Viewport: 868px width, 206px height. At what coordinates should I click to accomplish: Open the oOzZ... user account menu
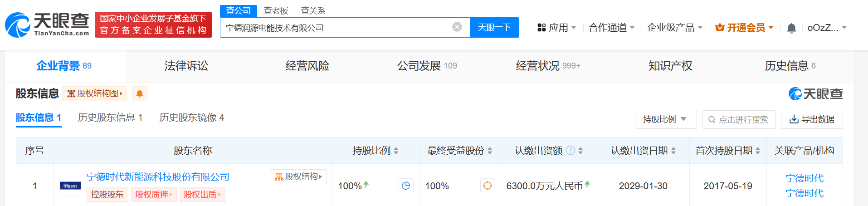point(827,28)
